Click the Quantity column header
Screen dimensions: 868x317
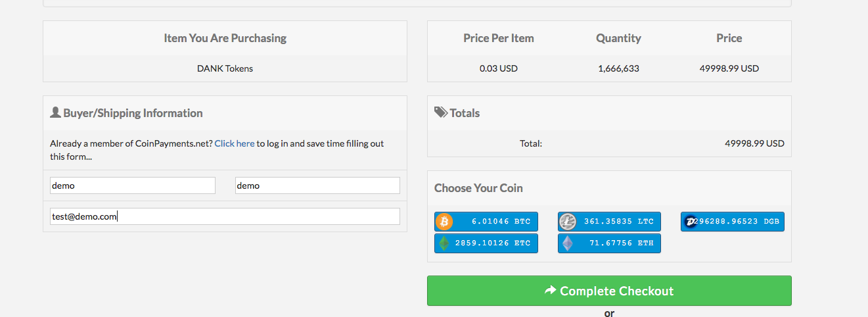click(x=618, y=38)
